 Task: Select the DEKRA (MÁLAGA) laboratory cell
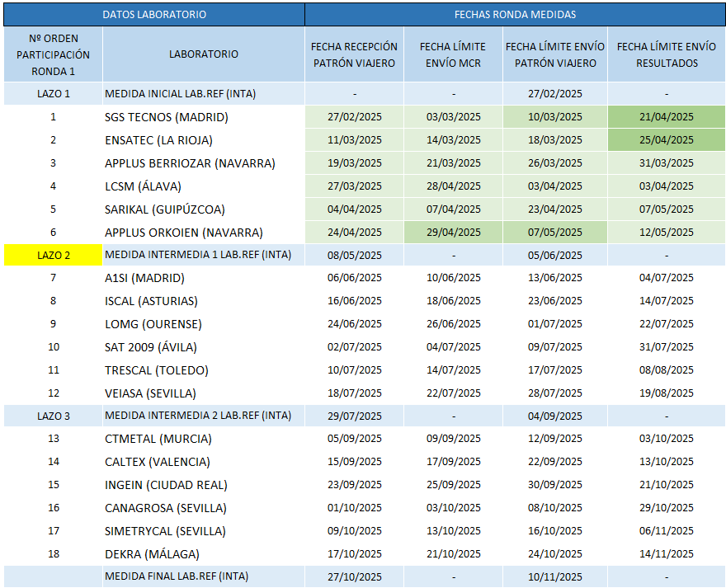pyautogui.click(x=204, y=553)
